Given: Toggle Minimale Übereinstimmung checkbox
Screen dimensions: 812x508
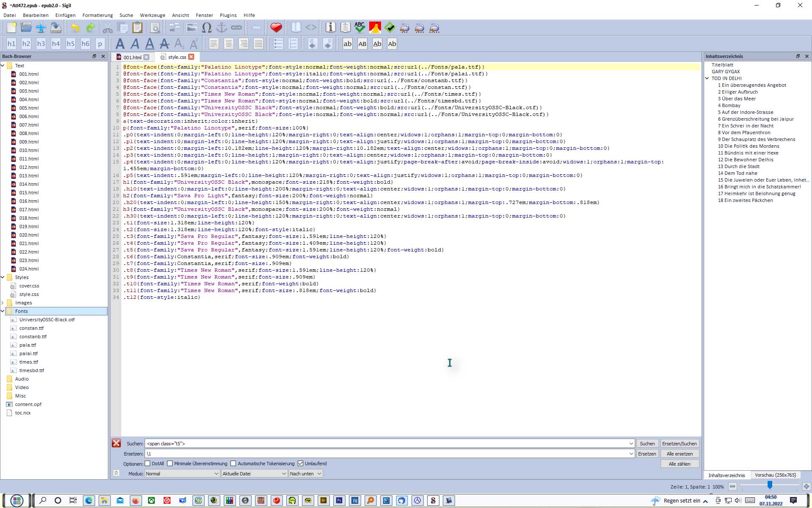Looking at the screenshot, I should pos(170,464).
